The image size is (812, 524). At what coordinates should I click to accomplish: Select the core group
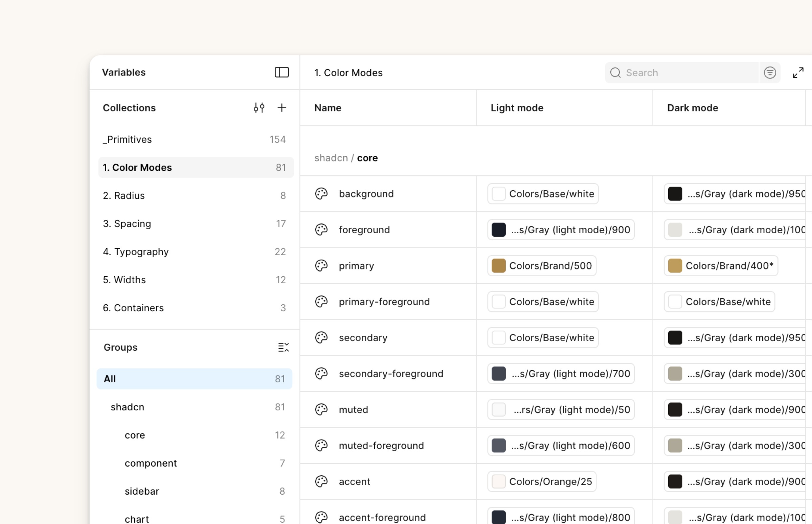tap(195, 435)
